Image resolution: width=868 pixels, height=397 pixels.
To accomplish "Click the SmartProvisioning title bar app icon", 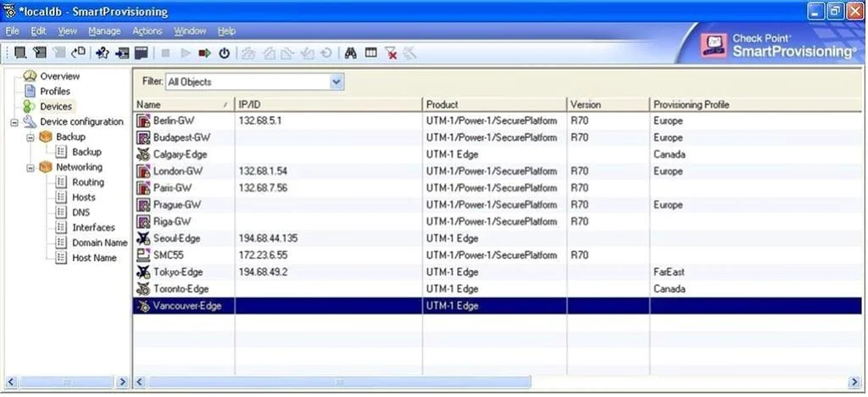I will [x=9, y=12].
